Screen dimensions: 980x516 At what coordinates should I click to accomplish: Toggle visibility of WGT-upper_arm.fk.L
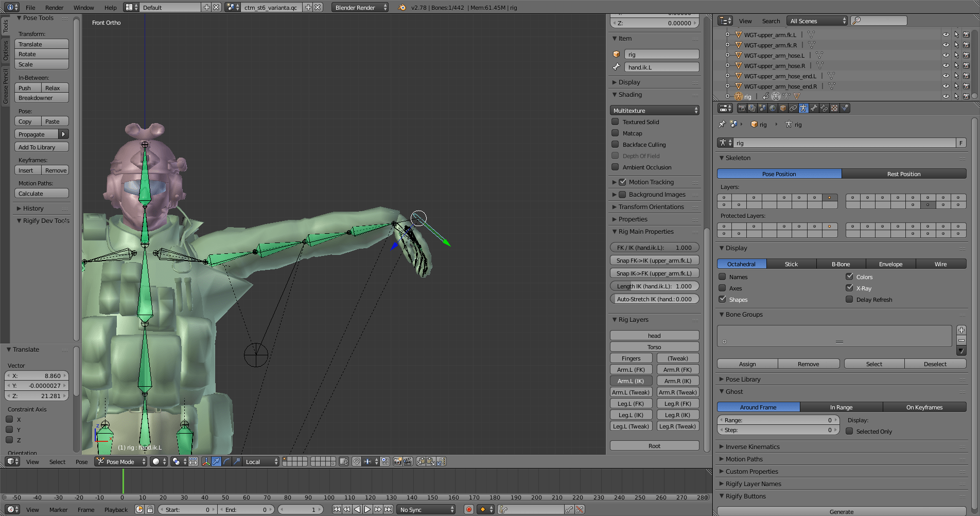(946, 35)
